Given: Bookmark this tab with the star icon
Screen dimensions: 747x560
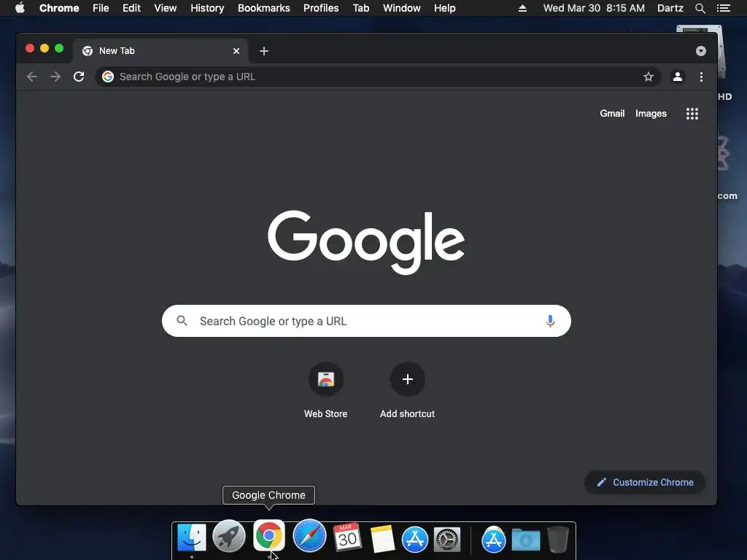Looking at the screenshot, I should [649, 77].
